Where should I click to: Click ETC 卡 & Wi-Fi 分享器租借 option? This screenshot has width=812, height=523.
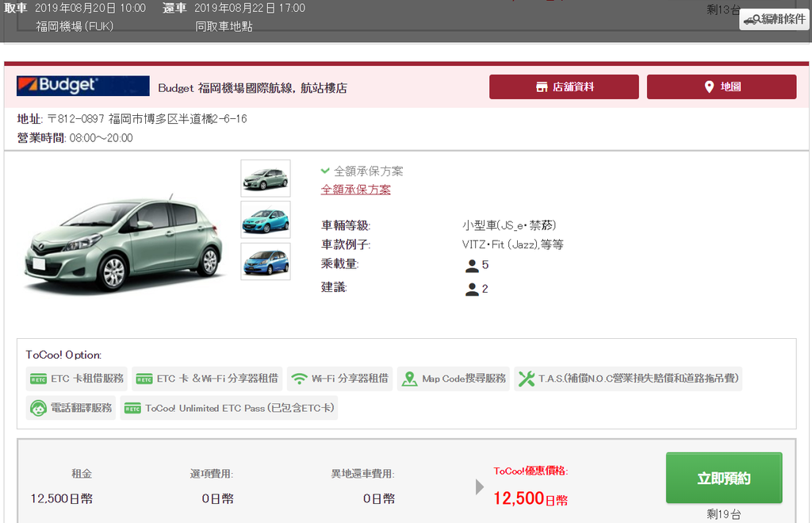pos(207,379)
